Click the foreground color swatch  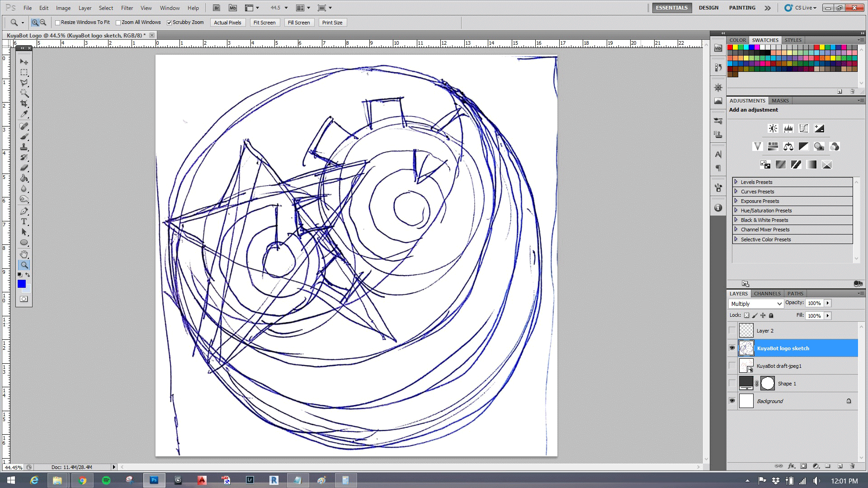coord(21,283)
